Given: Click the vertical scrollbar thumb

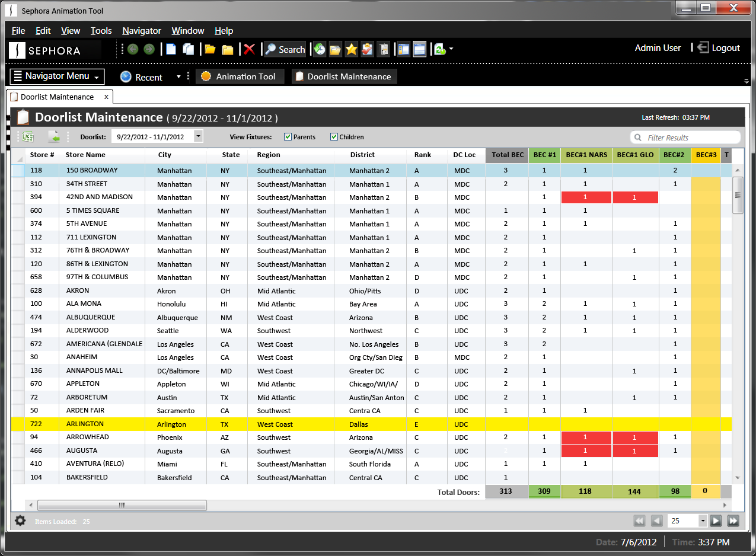Looking at the screenshot, I should click(738, 195).
